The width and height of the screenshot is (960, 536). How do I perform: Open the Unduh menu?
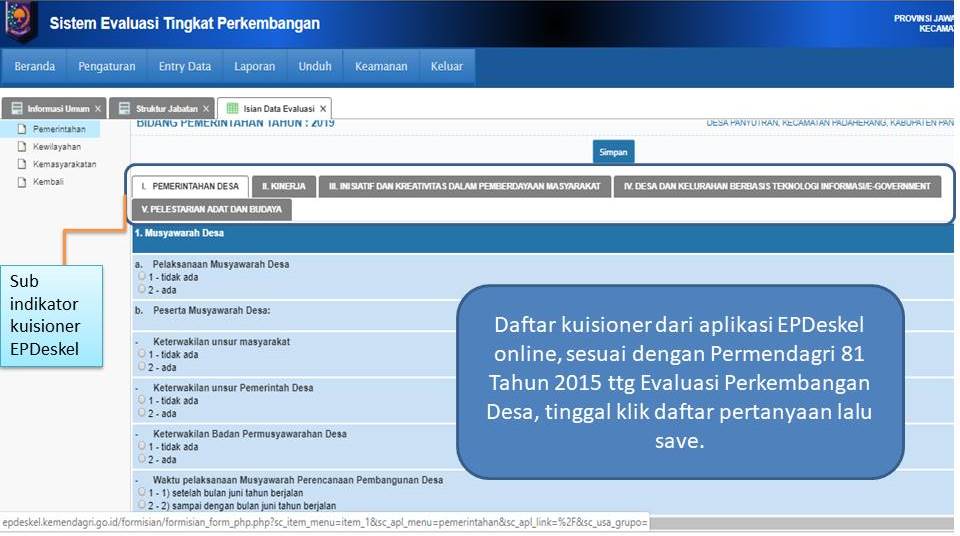pos(315,66)
